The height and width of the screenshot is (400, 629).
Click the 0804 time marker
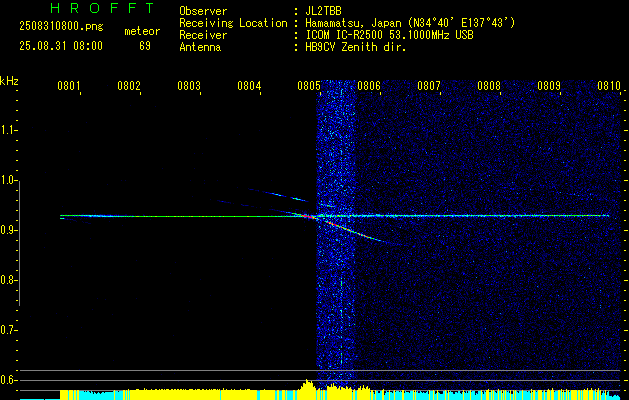click(249, 86)
